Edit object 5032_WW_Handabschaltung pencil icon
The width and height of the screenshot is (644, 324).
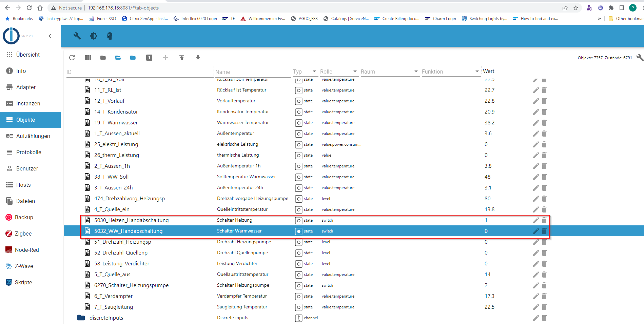[536, 231]
